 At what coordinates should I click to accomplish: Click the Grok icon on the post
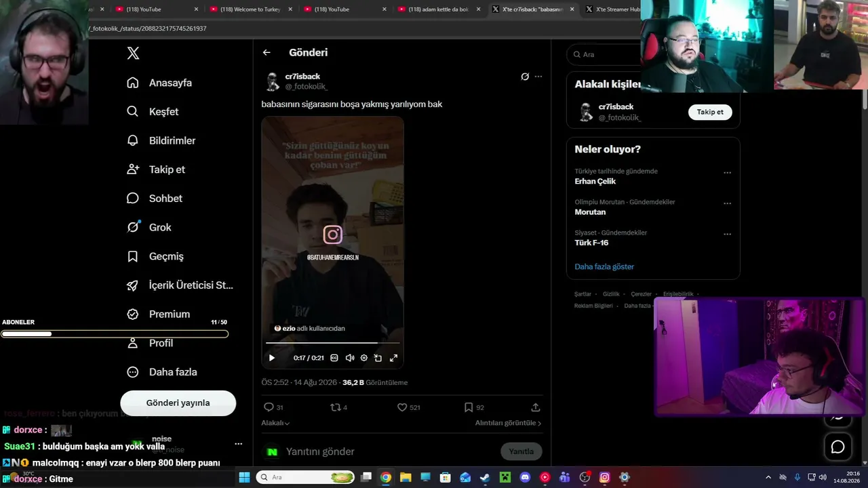tap(525, 77)
